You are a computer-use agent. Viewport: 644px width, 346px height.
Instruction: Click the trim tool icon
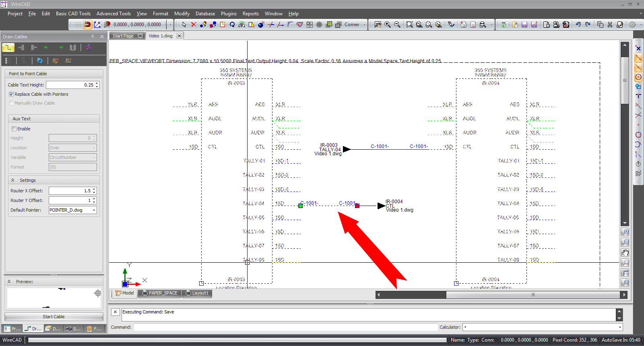(271, 25)
